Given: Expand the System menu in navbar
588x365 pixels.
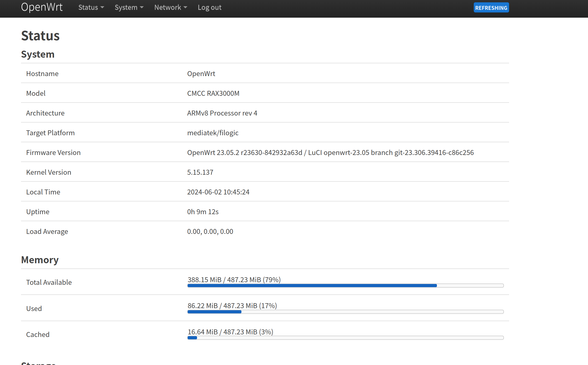Looking at the screenshot, I should [x=129, y=8].
